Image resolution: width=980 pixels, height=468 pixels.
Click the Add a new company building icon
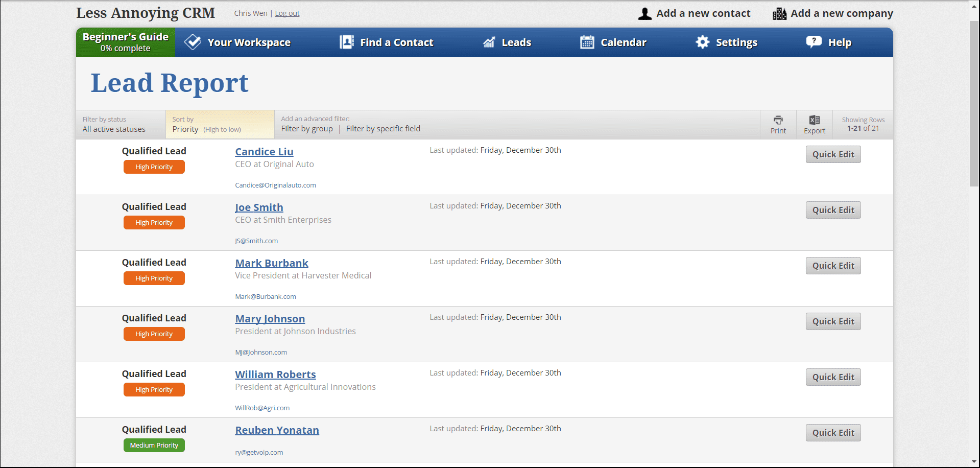pos(779,14)
